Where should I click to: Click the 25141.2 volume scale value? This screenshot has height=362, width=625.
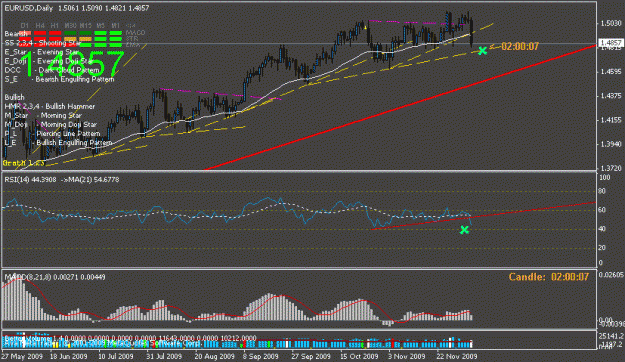(612, 336)
